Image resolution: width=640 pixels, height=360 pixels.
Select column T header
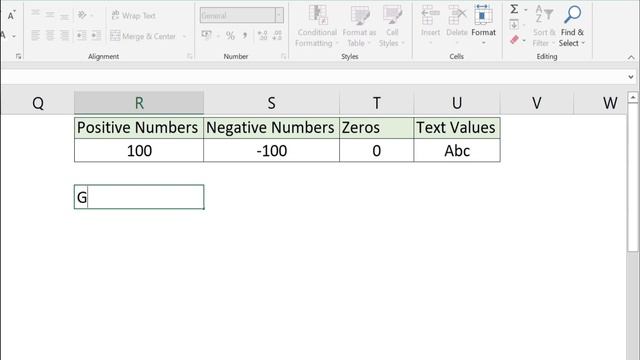[376, 103]
